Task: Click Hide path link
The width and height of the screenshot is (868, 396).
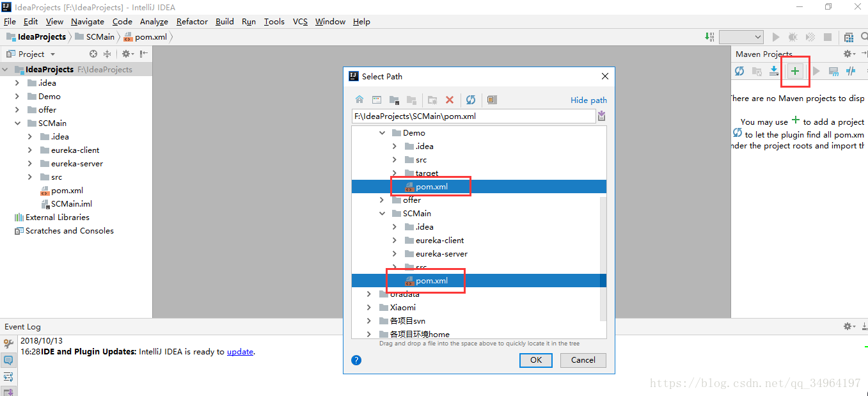Action: click(x=588, y=100)
